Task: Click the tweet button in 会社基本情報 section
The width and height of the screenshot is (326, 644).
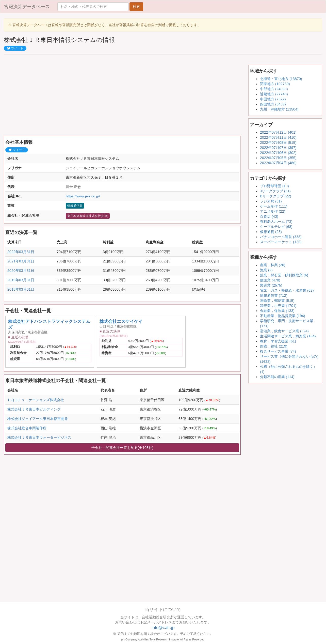Action: 17,150
